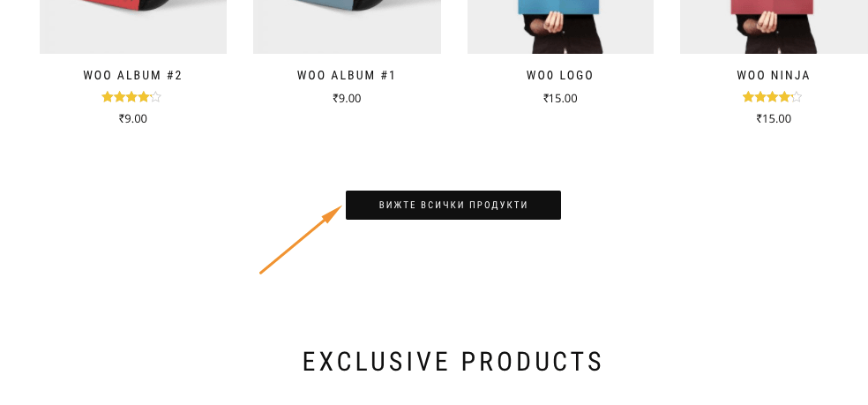This screenshot has height=405, width=868.
Task: Click the empty fifth star of Woo Ninja
Action: pyautogui.click(x=796, y=98)
